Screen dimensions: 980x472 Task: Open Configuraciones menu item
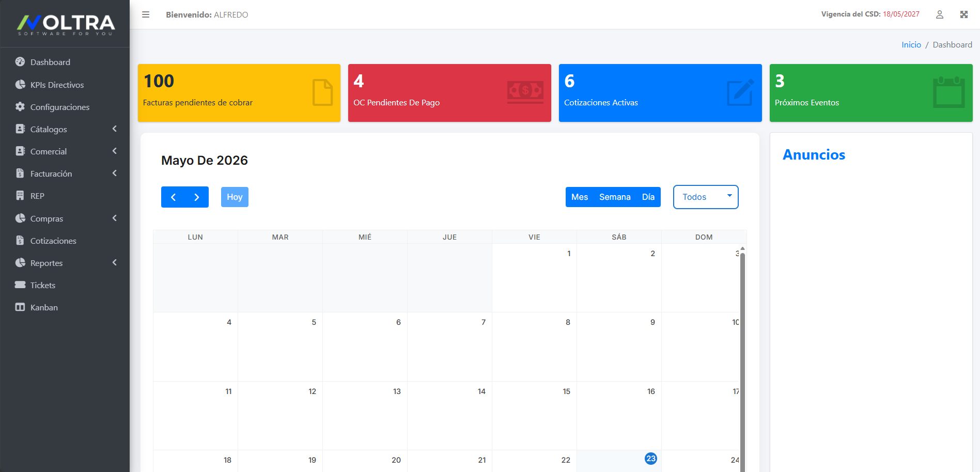click(x=65, y=107)
